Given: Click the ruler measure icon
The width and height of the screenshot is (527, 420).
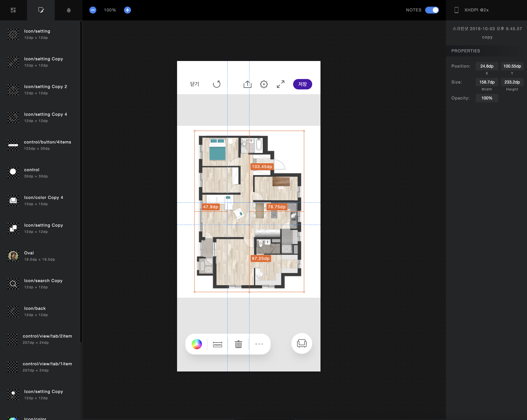Looking at the screenshot, I should [x=217, y=344].
